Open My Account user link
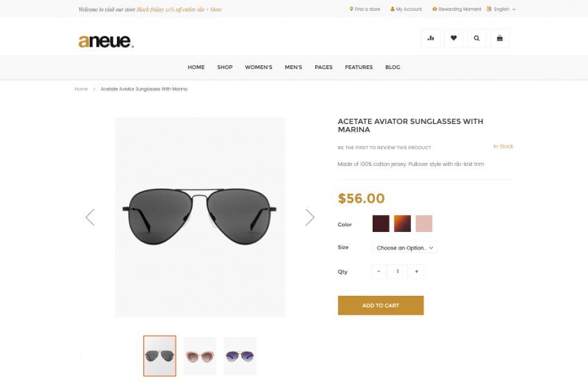 click(x=406, y=9)
